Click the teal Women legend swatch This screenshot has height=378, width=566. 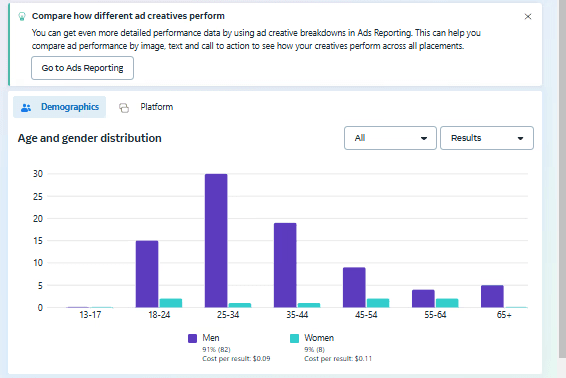pos(295,338)
